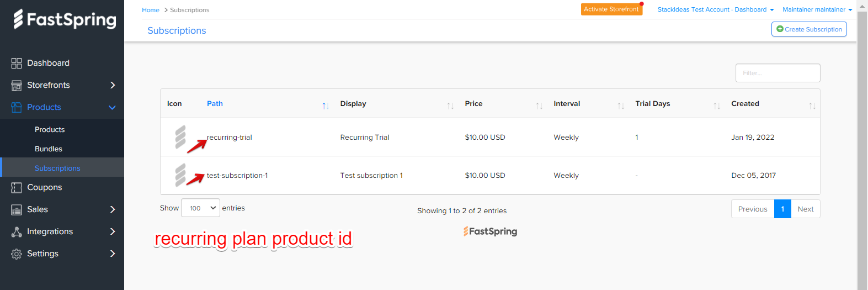Viewport: 868px width, 290px height.
Task: Expand the Settings menu chevron
Action: [x=113, y=254]
